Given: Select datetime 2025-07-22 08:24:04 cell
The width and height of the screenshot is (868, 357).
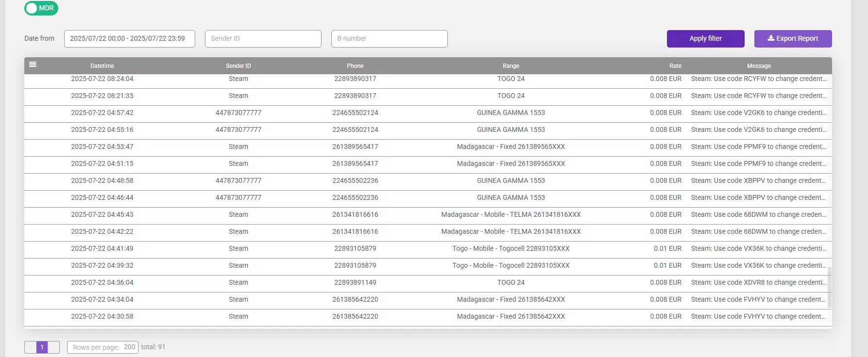Looking at the screenshot, I should [x=102, y=79].
